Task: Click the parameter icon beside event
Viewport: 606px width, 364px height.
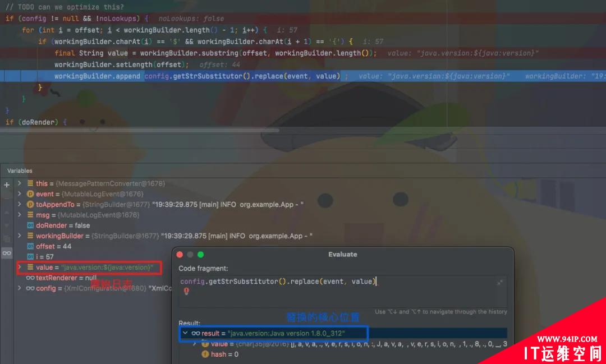Action: [30, 194]
